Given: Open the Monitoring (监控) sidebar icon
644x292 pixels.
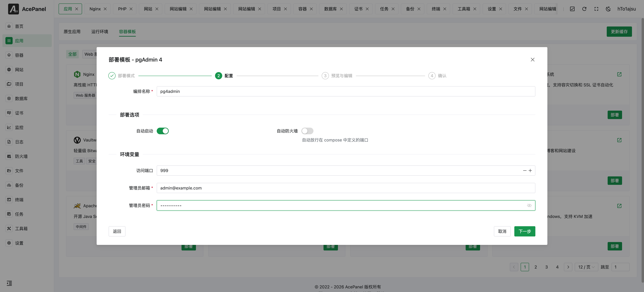Looking at the screenshot, I should [x=9, y=127].
